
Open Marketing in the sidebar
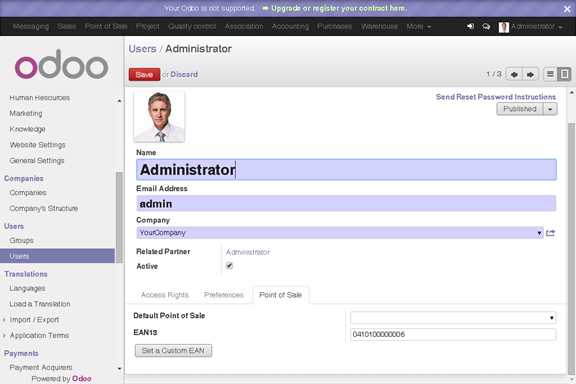point(26,113)
